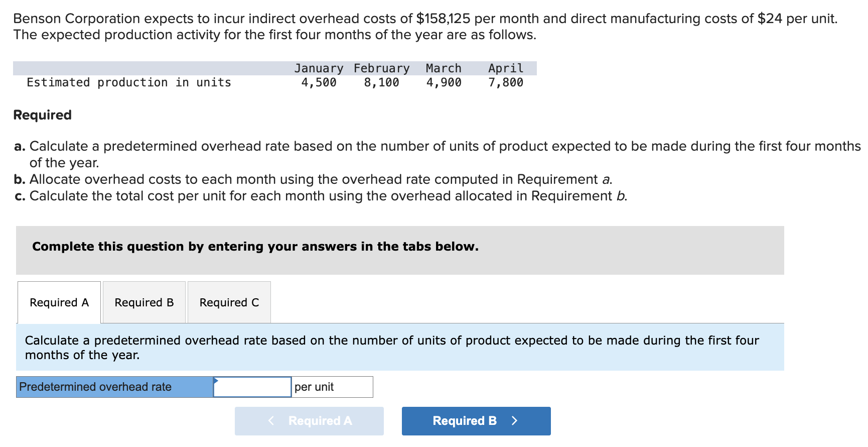The height and width of the screenshot is (447, 868).
Task: Select the 8,100 February production value
Action: pos(381,82)
